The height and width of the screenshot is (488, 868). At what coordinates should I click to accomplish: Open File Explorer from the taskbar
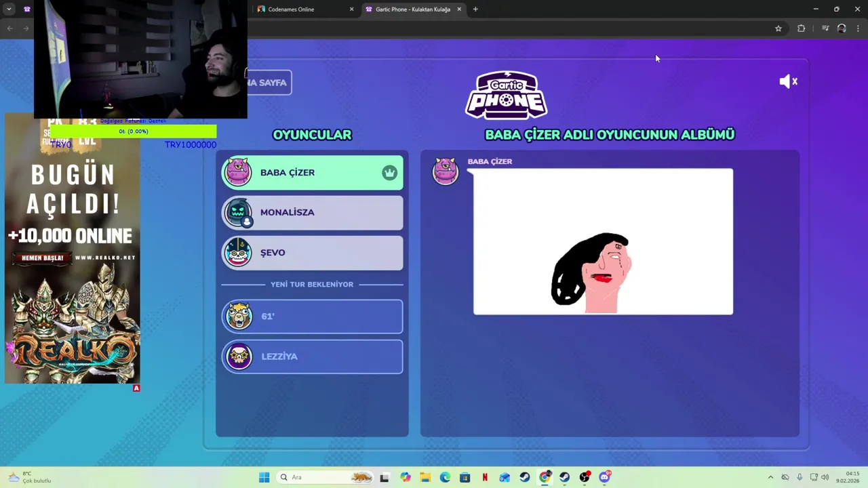425,477
